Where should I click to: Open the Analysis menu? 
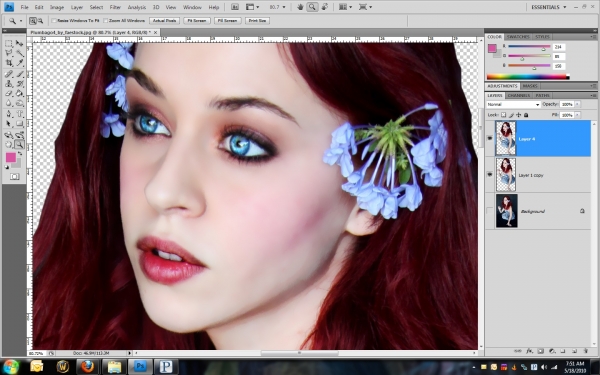tap(137, 7)
